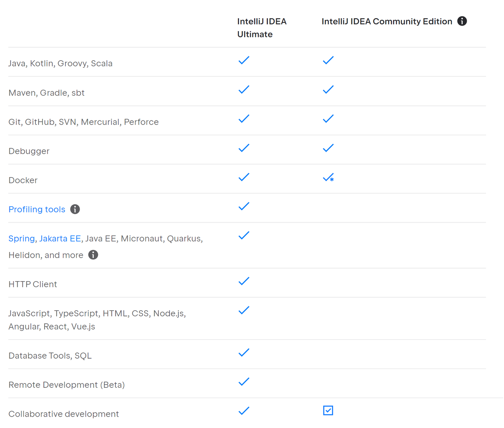Click the Ultimate checkmark for Database Tools, SQL
Viewport: 504px width, 428px height.
point(244,353)
